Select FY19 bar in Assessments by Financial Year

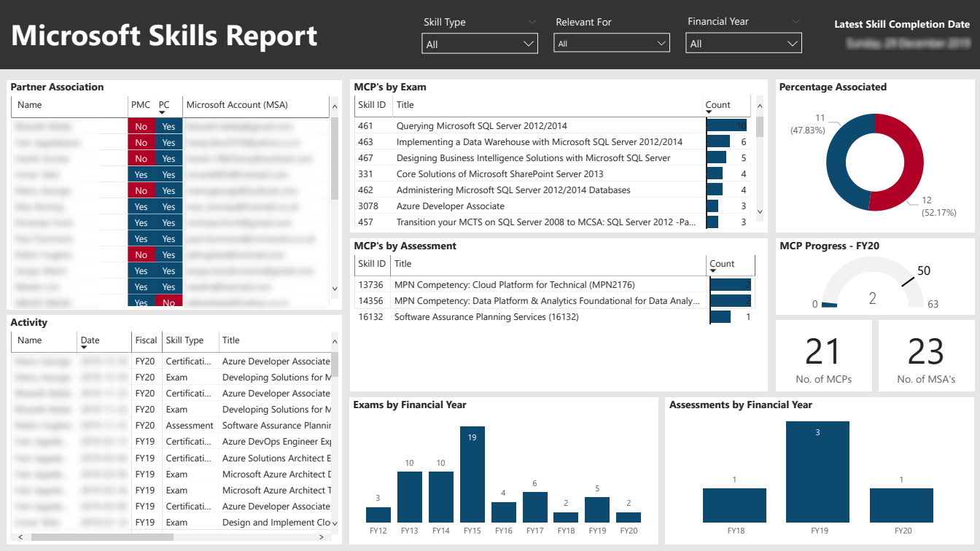(817, 472)
